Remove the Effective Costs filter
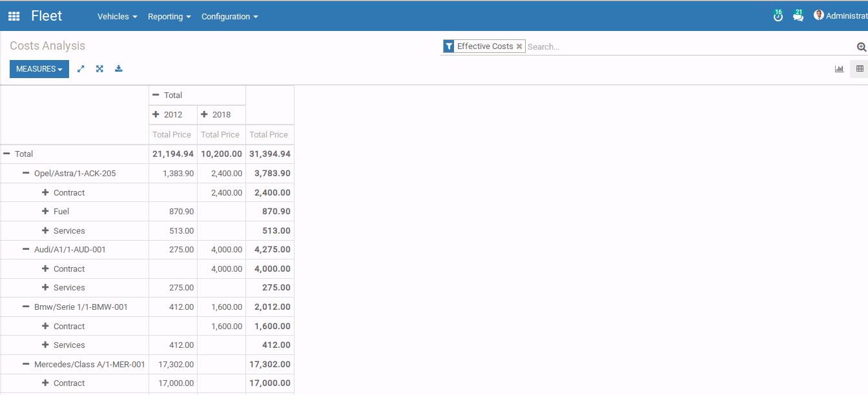The width and height of the screenshot is (868, 395). pyautogui.click(x=519, y=46)
